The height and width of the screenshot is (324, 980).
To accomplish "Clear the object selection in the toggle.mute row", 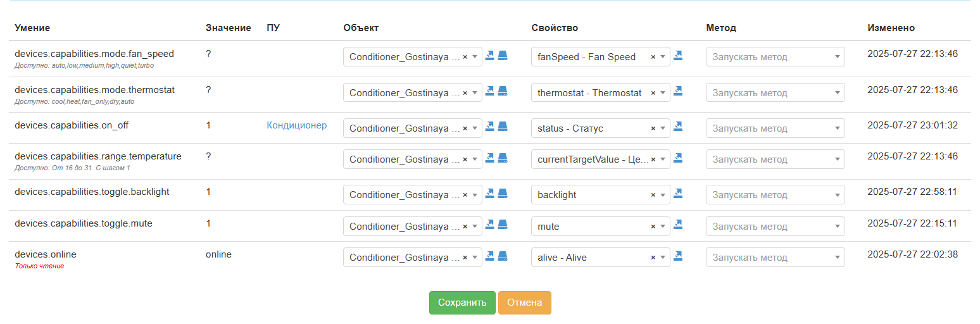I will tap(465, 227).
